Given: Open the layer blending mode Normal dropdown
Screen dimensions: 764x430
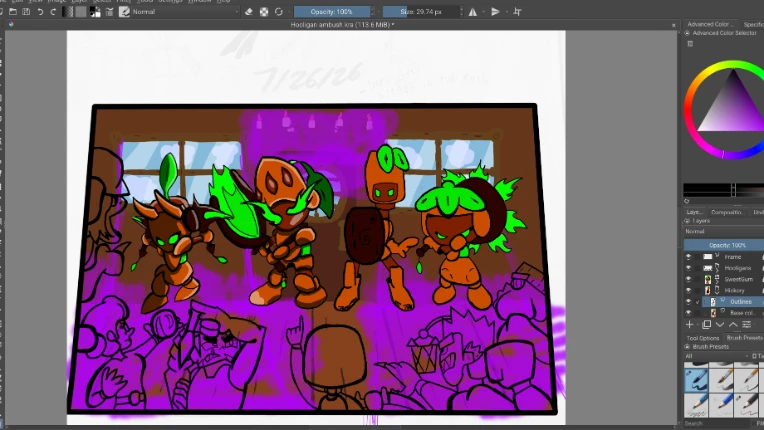Looking at the screenshot, I should (724, 232).
